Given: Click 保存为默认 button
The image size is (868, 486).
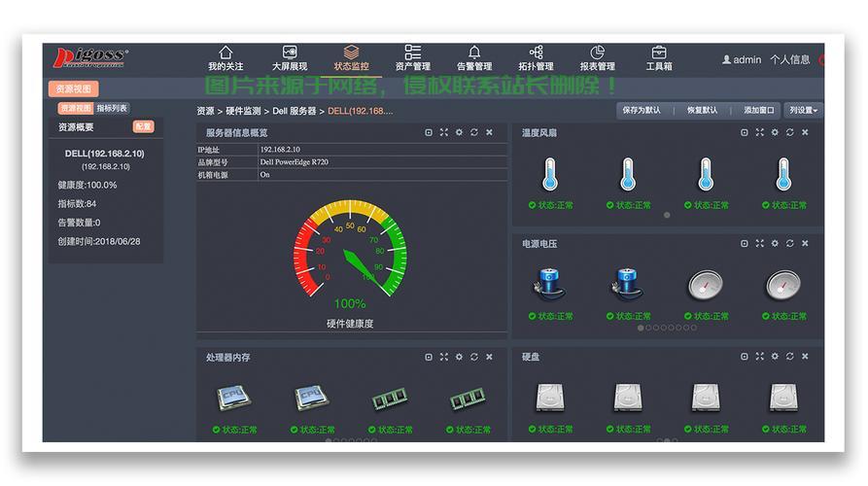Looking at the screenshot, I should point(642,111).
